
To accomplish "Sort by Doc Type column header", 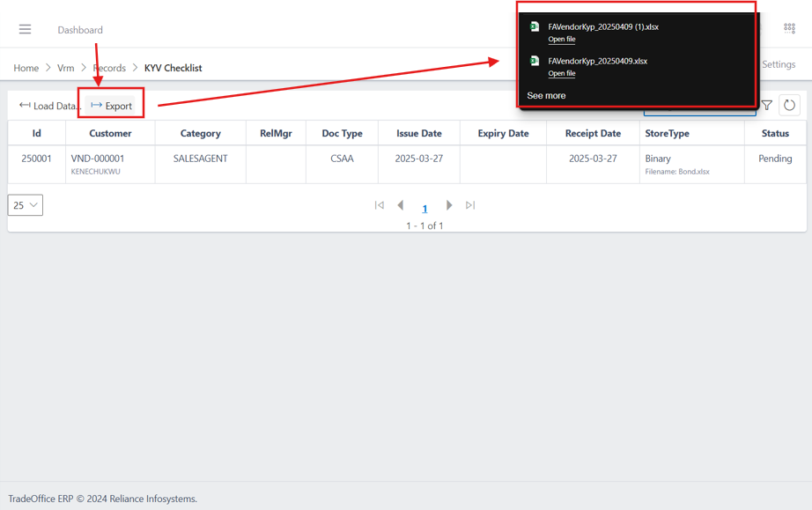I will [343, 134].
